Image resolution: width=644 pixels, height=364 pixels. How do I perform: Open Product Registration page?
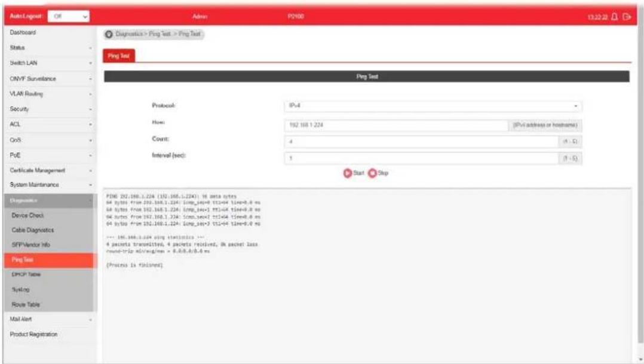[x=49, y=335]
